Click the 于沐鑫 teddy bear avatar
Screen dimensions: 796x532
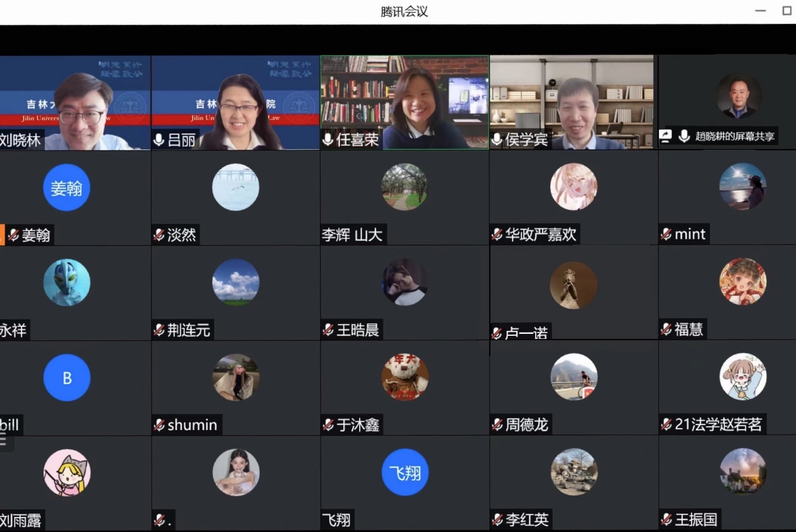tap(405, 377)
